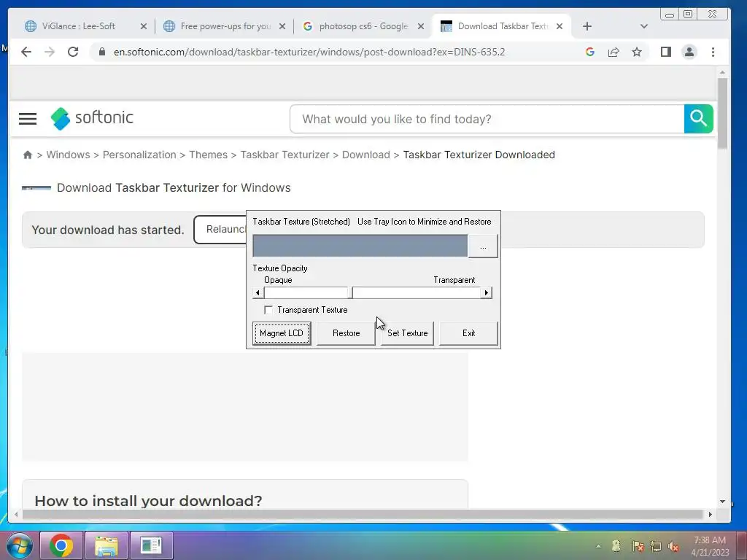The width and height of the screenshot is (747, 560).
Task: Reload the Softonic page
Action: [73, 52]
